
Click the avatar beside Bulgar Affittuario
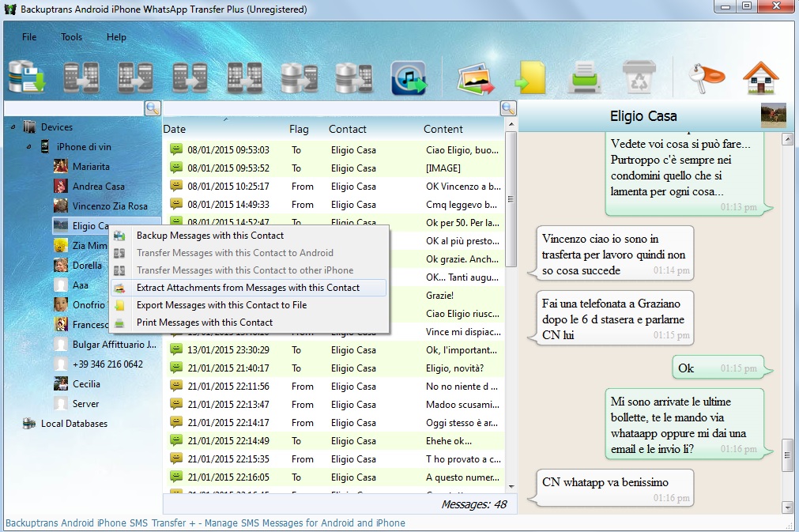[x=61, y=345]
